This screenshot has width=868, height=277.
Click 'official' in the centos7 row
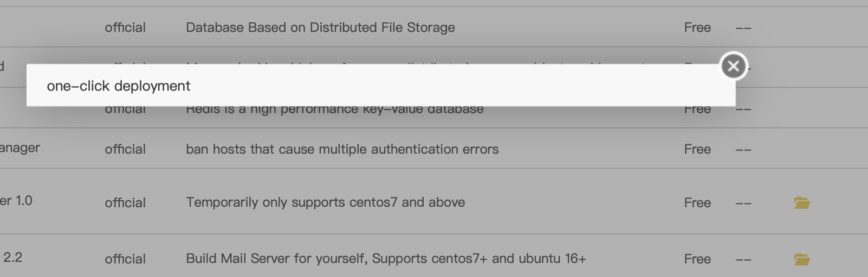[x=125, y=203]
